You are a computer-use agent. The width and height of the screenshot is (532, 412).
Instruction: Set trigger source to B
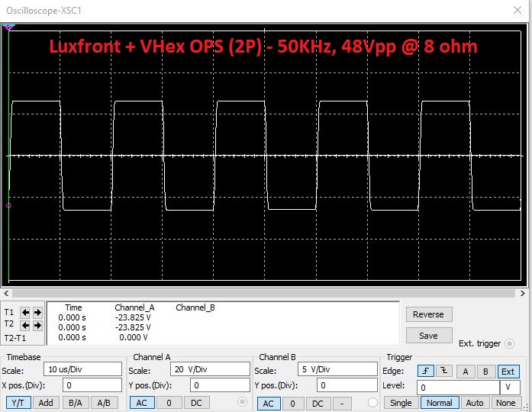click(485, 372)
